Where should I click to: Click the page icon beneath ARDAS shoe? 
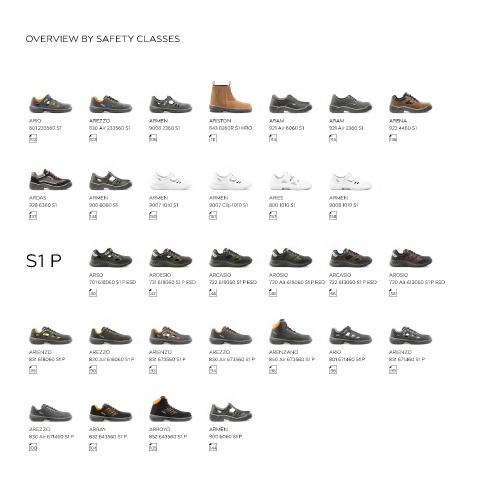tap(33, 215)
